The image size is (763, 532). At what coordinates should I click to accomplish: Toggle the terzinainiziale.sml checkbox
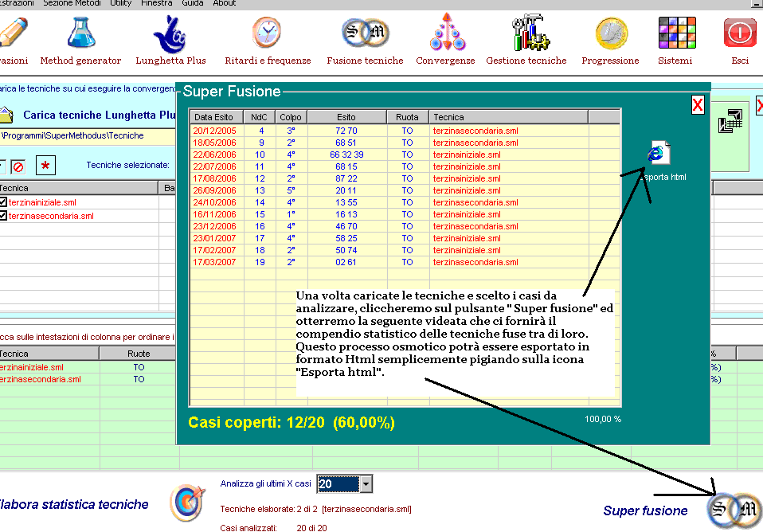click(3, 202)
